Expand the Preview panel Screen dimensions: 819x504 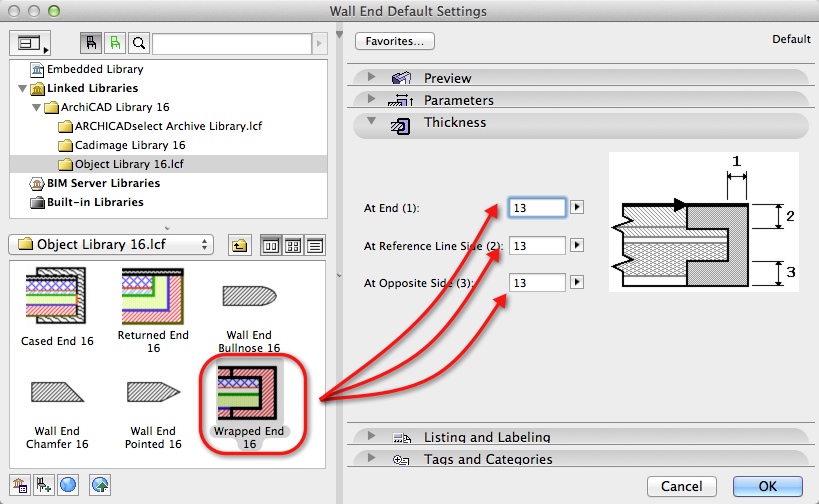click(x=371, y=77)
